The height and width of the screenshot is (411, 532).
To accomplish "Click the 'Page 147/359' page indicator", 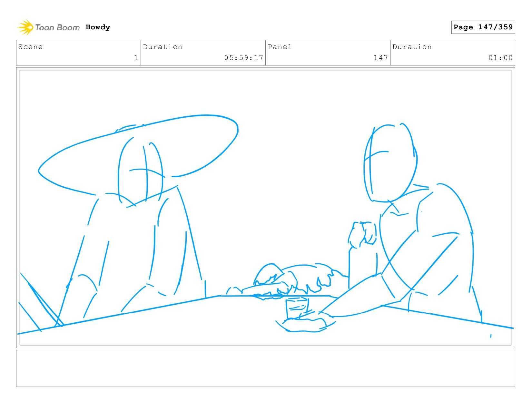I will pos(483,27).
